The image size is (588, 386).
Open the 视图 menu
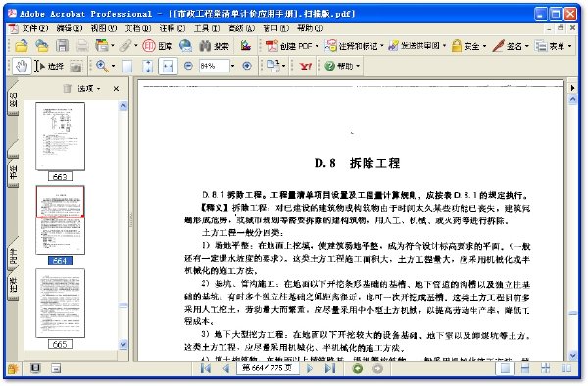pos(104,28)
